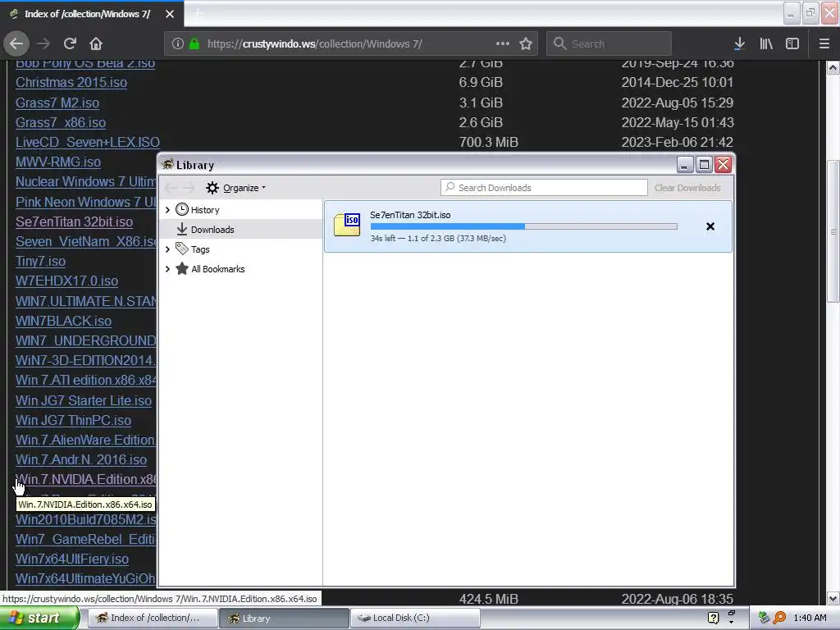Viewport: 840px width, 630px height.
Task: Close the Index of /collection tab
Action: 170,14
